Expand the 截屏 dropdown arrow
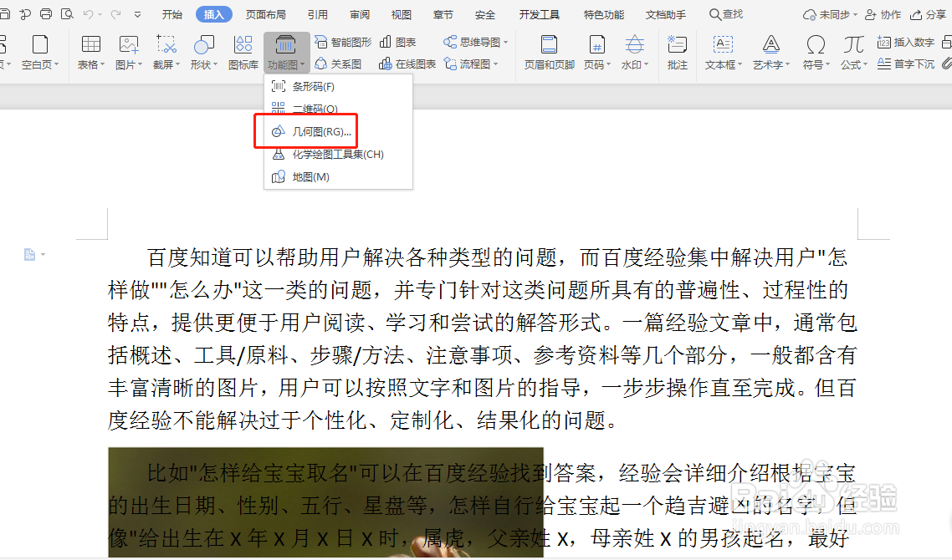The height and width of the screenshot is (560, 952). pos(177,64)
